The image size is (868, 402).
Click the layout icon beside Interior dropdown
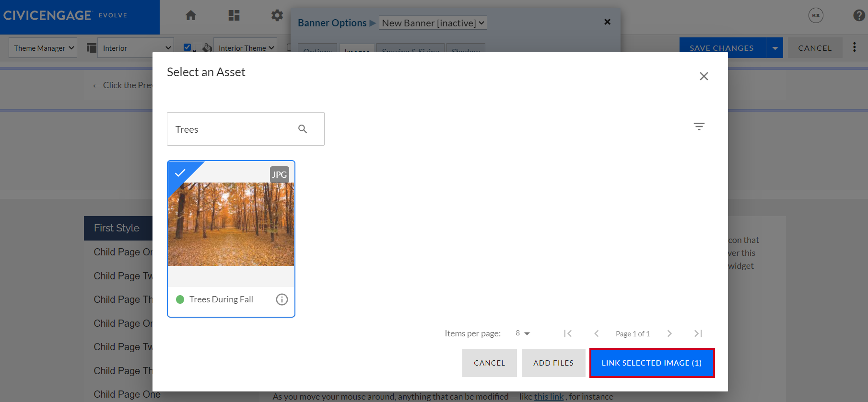(92, 48)
